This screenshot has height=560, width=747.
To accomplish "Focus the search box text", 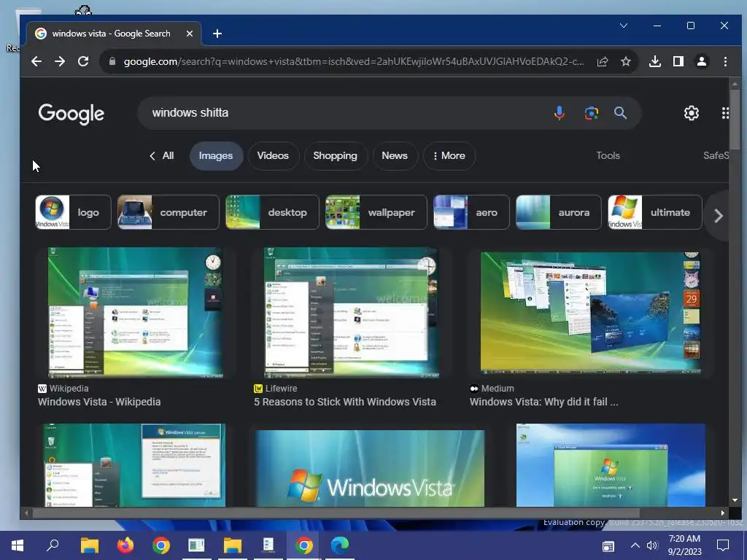I will pyautogui.click(x=190, y=113).
